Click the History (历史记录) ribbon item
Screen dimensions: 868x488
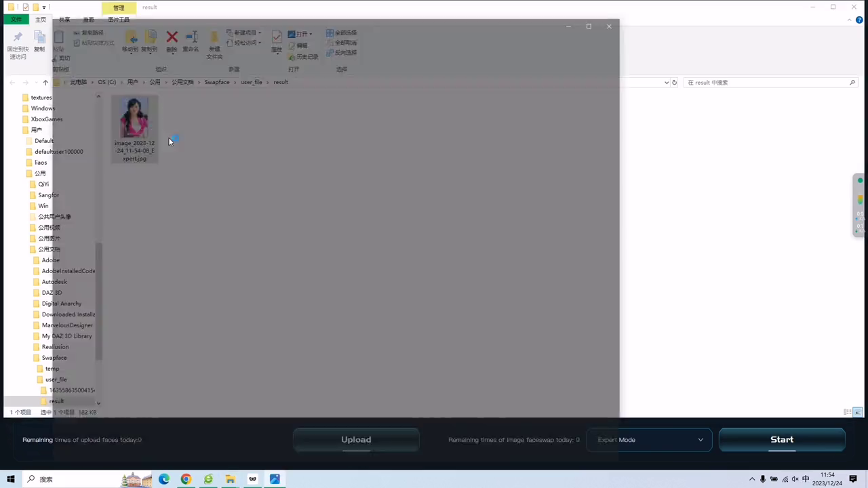pyautogui.click(x=303, y=57)
